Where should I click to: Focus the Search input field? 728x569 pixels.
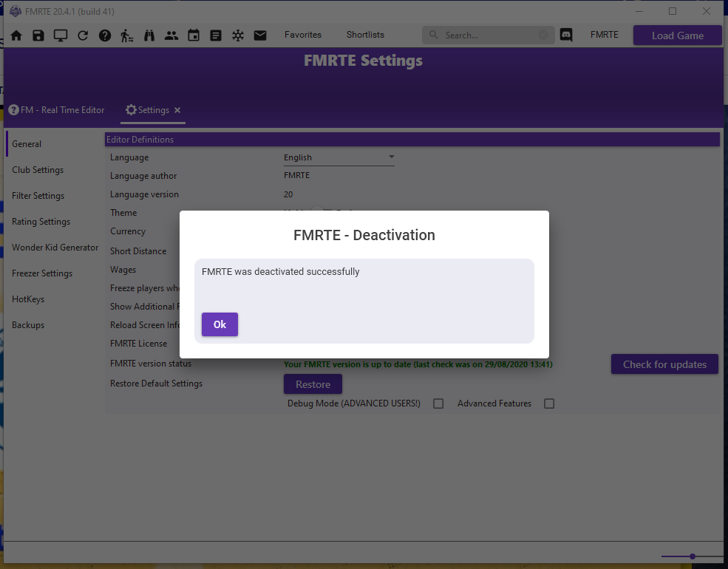[489, 35]
